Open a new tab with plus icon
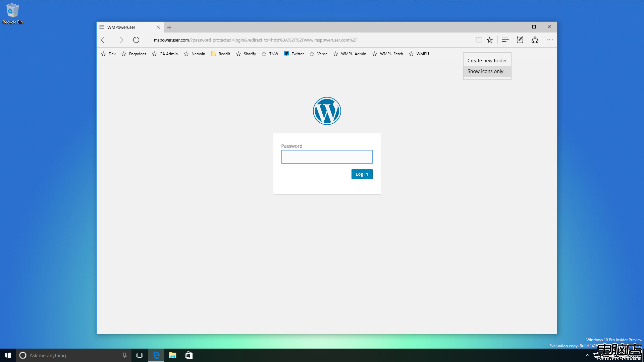This screenshot has height=362, width=644. click(x=169, y=27)
